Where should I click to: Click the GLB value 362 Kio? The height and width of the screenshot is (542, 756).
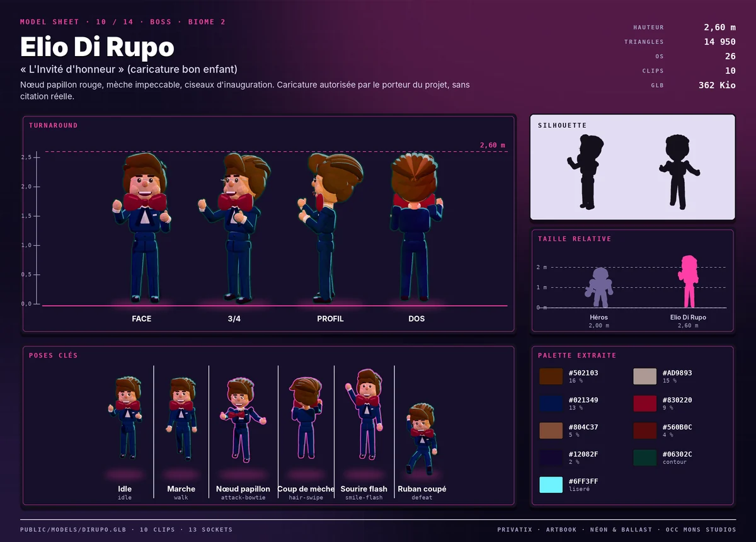[717, 85]
